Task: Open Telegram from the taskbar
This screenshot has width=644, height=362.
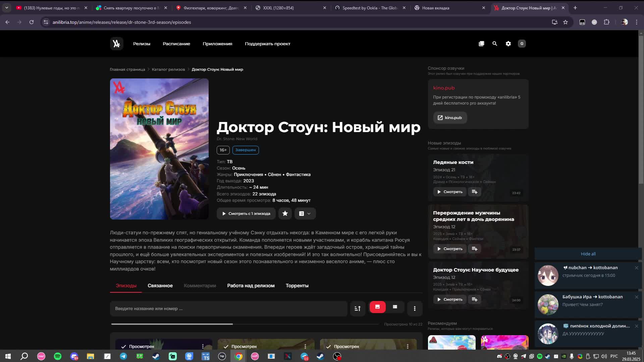Action: [123, 356]
